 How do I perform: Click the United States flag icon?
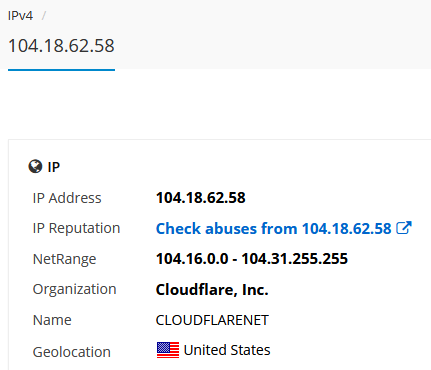click(x=168, y=350)
